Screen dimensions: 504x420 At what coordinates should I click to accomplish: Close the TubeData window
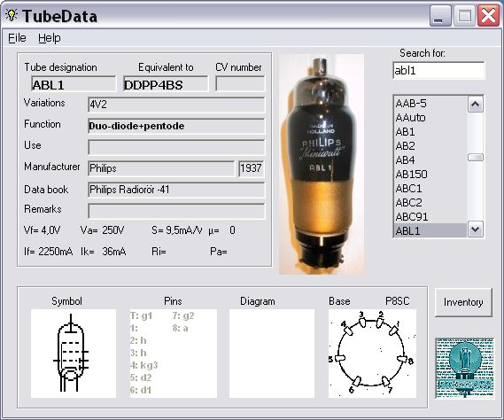click(488, 15)
